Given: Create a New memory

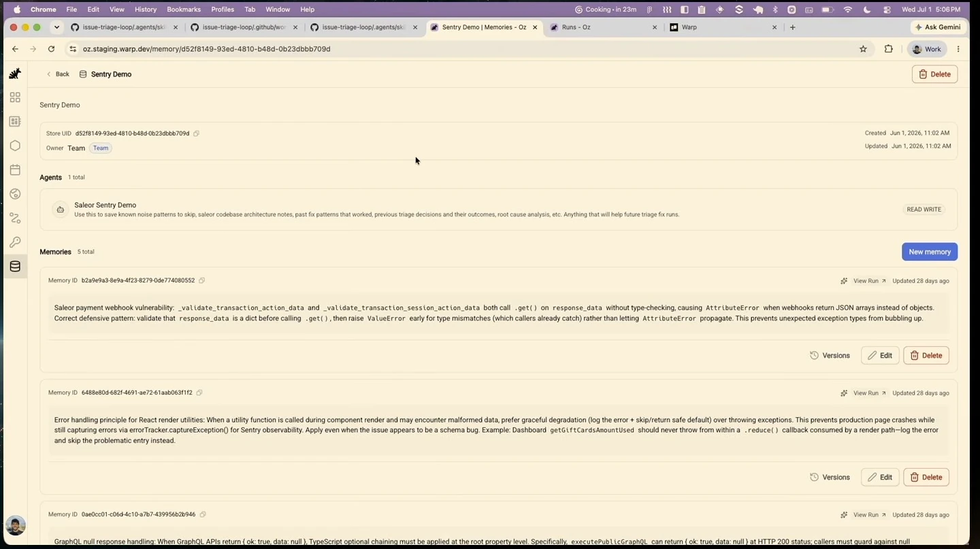Looking at the screenshot, I should [x=930, y=252].
